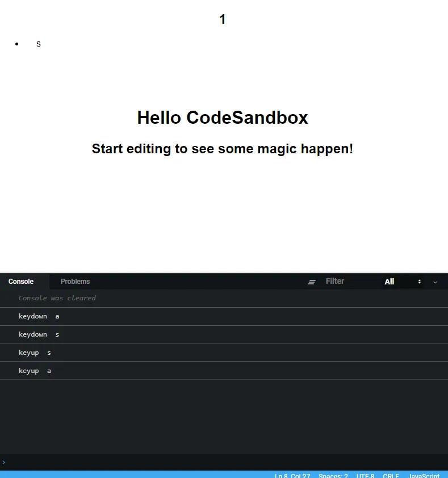The width and height of the screenshot is (448, 478).
Task: Open the All log level dropdown
Action: point(402,282)
